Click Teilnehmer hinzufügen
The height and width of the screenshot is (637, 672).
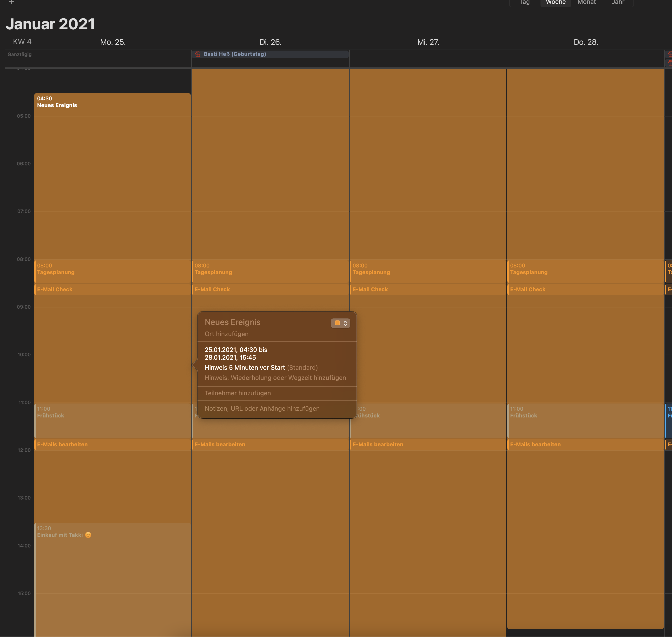(238, 393)
